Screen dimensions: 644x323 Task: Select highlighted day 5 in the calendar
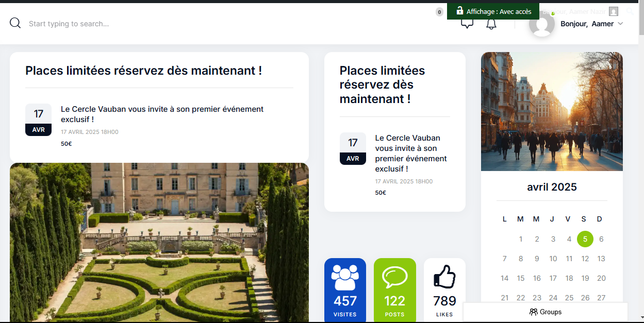click(585, 239)
